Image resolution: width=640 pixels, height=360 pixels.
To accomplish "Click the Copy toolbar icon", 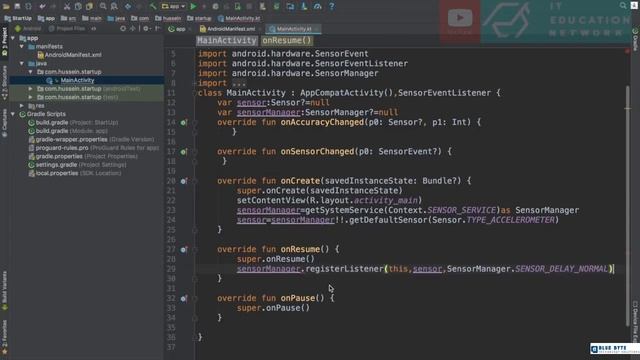I will point(78,6).
